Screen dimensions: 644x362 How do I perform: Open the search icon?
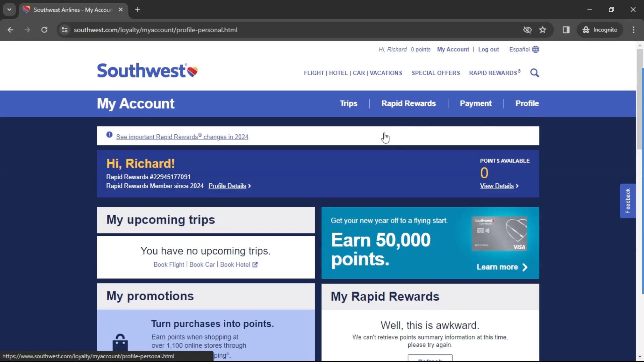pos(535,73)
